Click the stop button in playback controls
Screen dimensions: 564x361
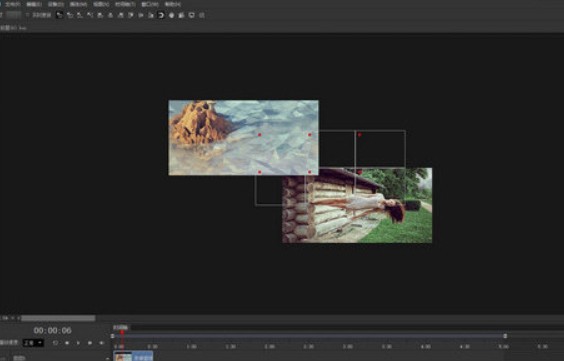pyautogui.click(x=67, y=343)
